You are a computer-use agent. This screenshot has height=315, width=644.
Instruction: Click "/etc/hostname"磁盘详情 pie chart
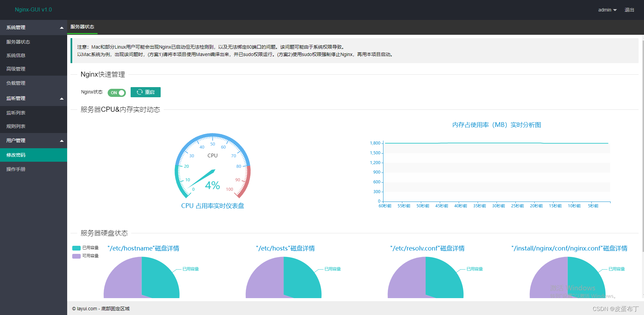[x=141, y=278]
